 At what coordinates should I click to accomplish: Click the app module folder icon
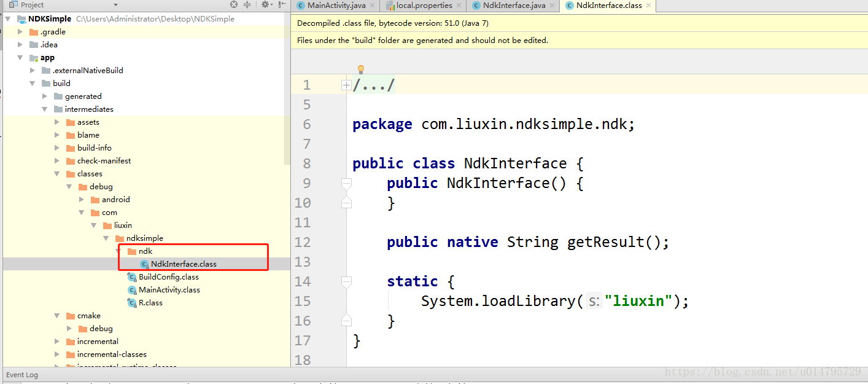[x=34, y=58]
